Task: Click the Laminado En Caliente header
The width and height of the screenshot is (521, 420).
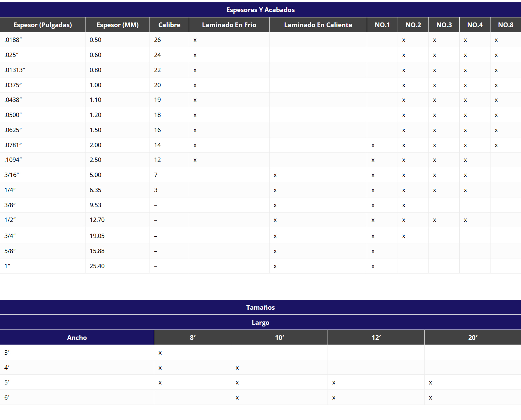Action: pyautogui.click(x=318, y=25)
